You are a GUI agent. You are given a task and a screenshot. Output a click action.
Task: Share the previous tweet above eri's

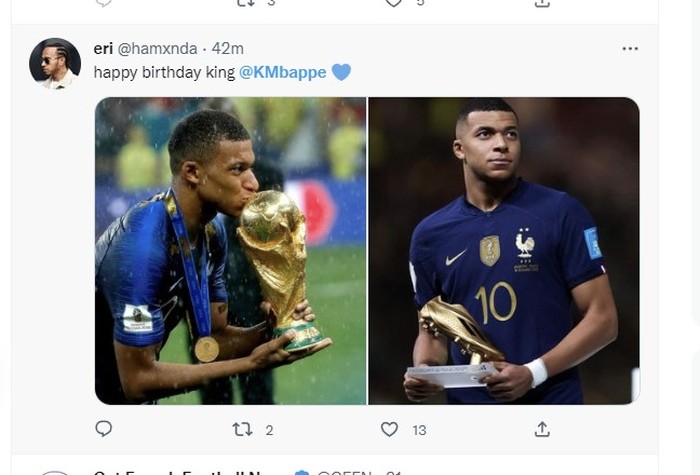coord(542,3)
